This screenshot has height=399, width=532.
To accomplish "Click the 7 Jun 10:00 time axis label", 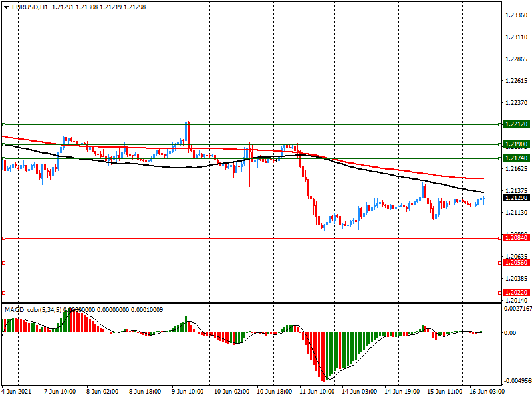I will click(60, 392).
